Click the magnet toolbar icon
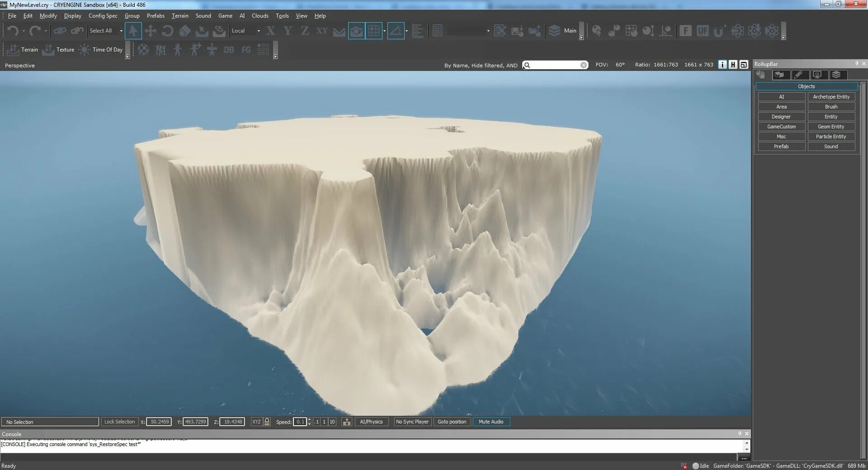This screenshot has height=470, width=868. 719,31
